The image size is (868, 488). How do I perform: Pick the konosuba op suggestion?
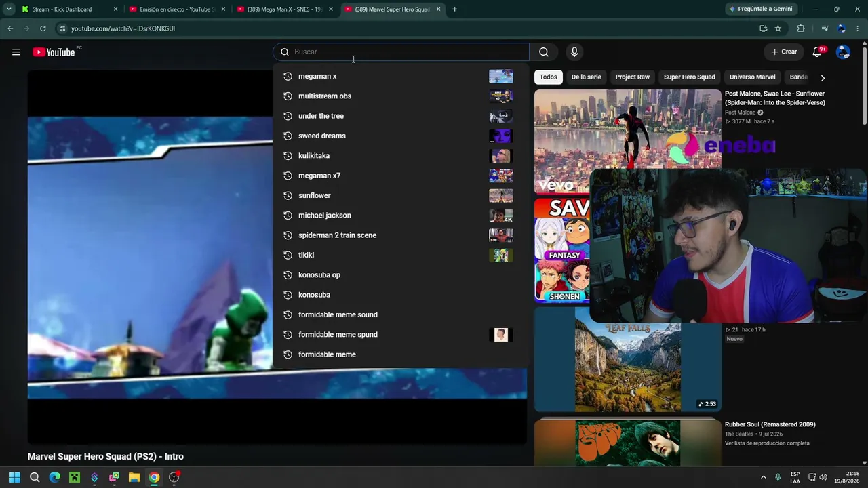pos(400,275)
